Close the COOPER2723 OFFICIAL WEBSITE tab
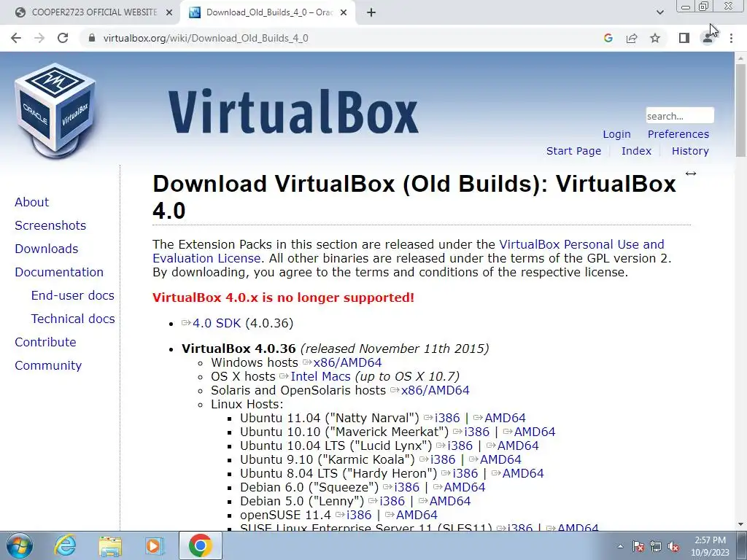747x560 pixels. pos(169,13)
